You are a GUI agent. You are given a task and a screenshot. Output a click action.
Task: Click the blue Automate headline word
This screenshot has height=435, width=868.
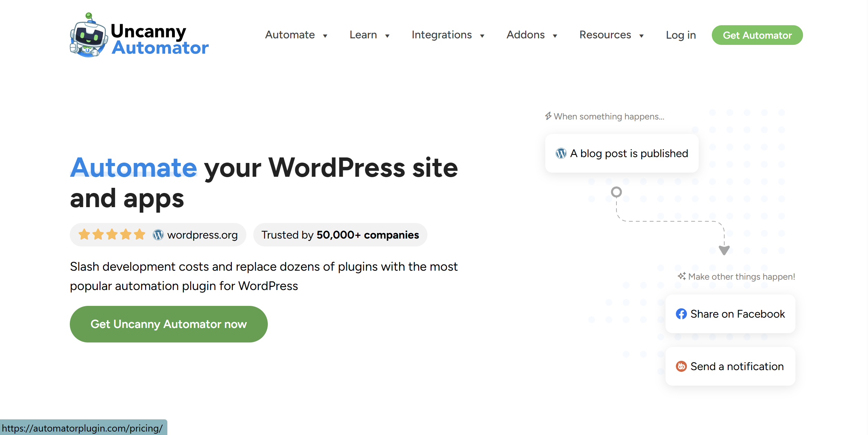133,168
